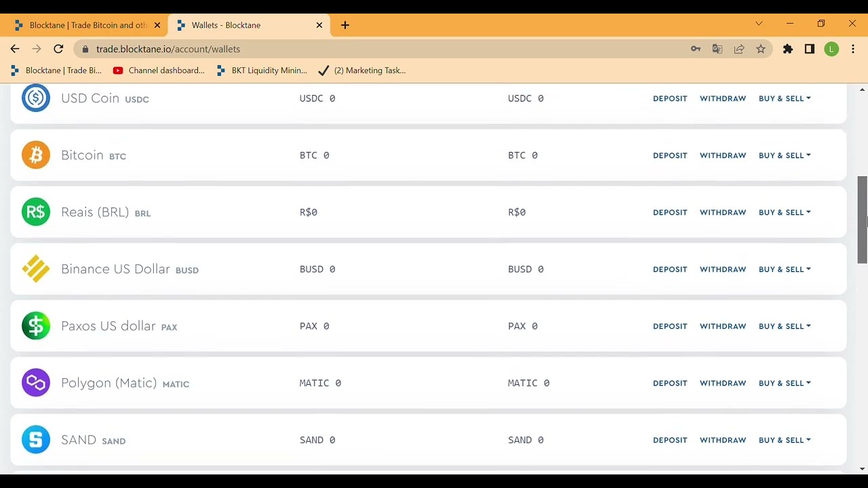Open the Chrome three-dot menu
The image size is (868, 488).
(853, 49)
